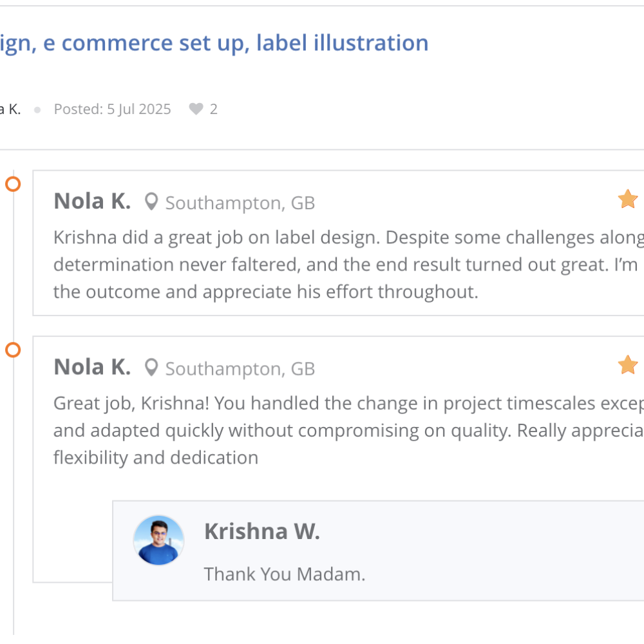This screenshot has height=644, width=644.
Task: Click the location pin in first review
Action: coord(151,203)
